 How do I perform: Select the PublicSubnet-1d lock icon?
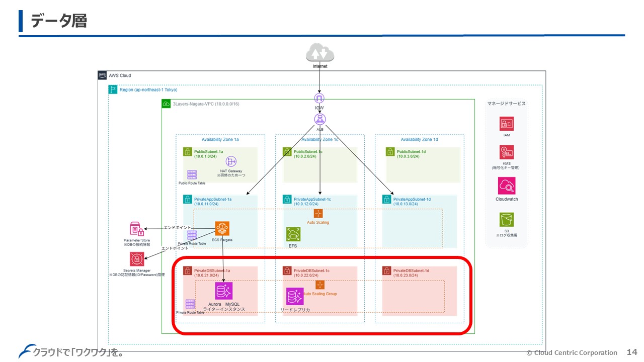[389, 151]
